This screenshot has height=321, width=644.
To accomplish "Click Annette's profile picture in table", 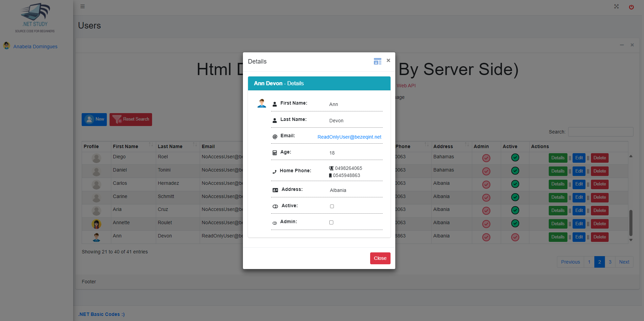I will [96, 224].
